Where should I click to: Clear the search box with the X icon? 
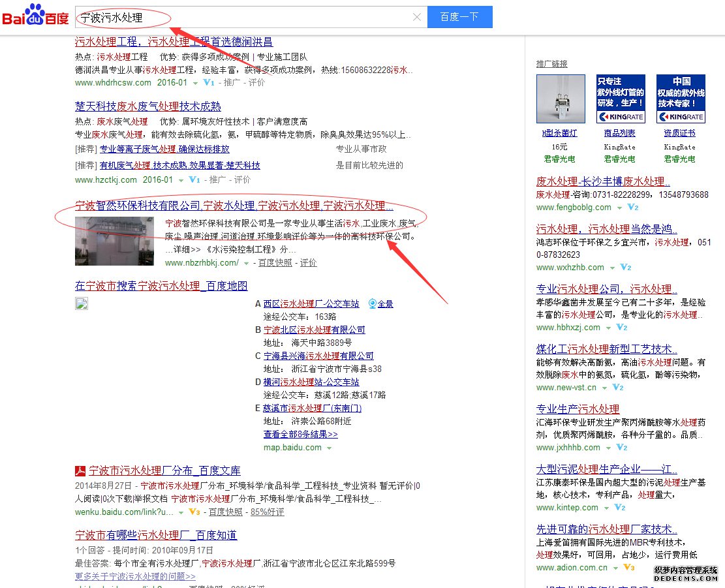coord(416,17)
